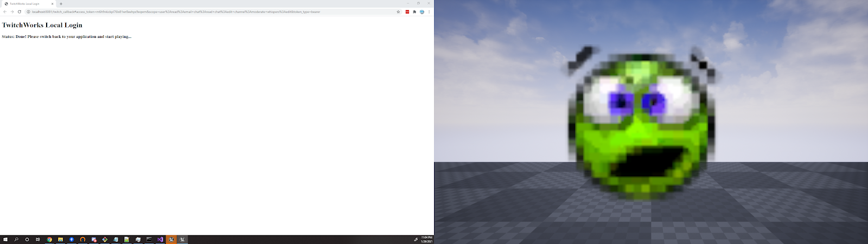Close the TwitchWorks Local Login tab

(x=53, y=4)
